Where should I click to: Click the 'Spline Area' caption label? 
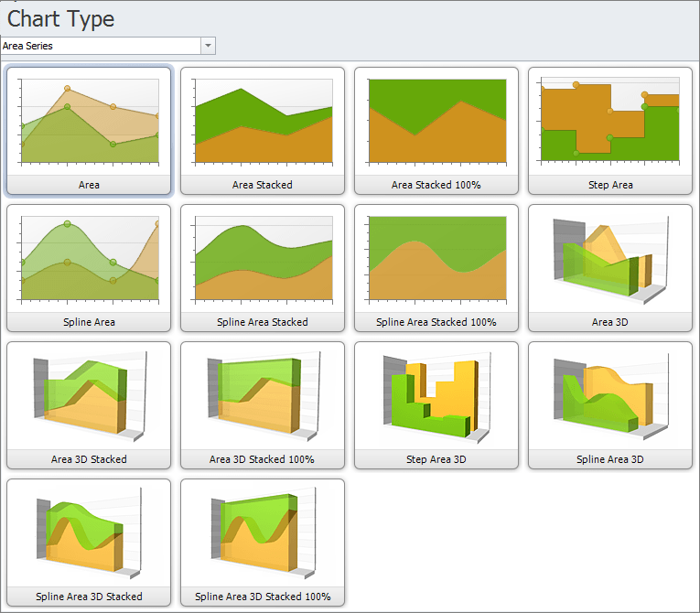point(89,322)
